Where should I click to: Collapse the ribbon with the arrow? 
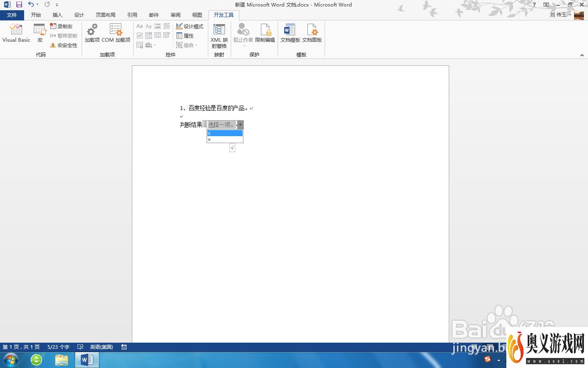[582, 55]
